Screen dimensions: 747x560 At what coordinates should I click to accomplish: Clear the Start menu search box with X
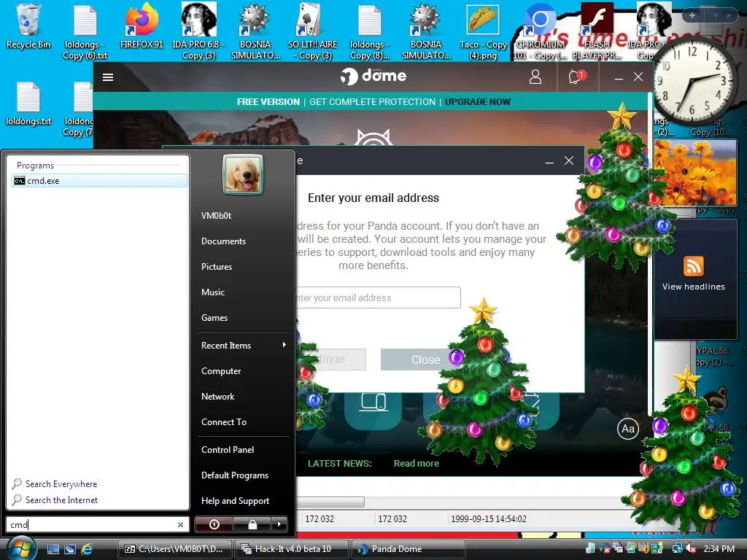(181, 524)
